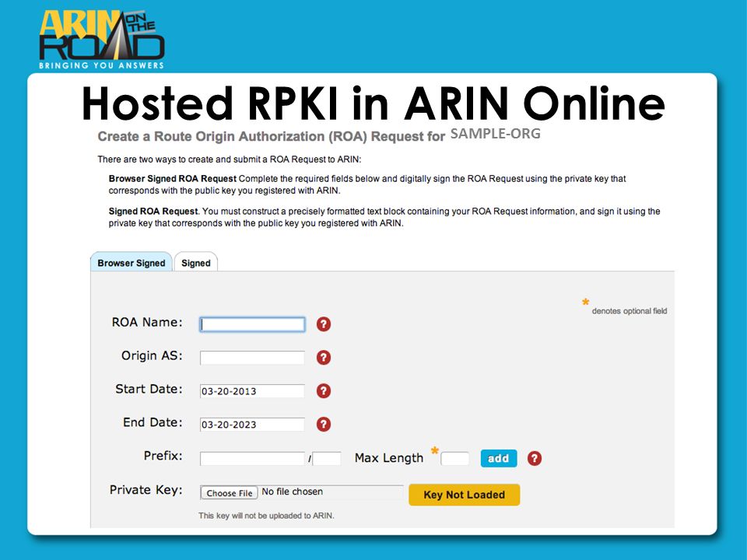This screenshot has height=560, width=747.
Task: Click the 'Start Date:' label
Action: (x=149, y=389)
